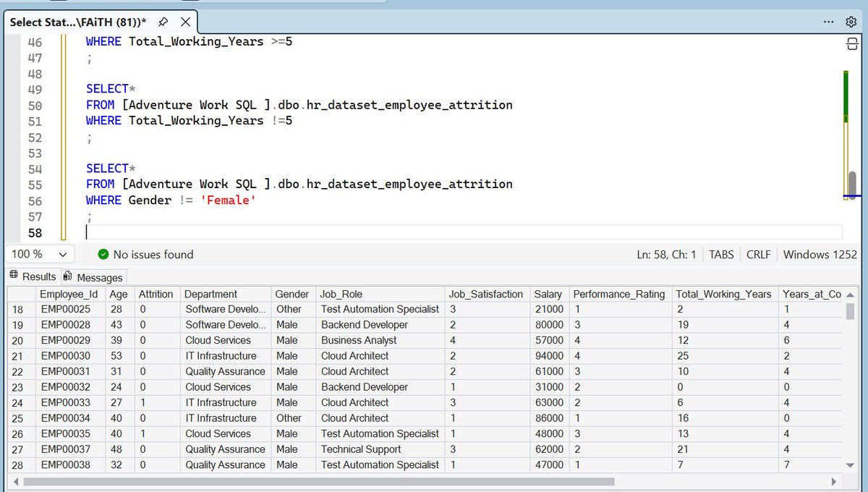Open the editor settings gear icon
This screenshot has height=492, width=868.
coord(851,22)
